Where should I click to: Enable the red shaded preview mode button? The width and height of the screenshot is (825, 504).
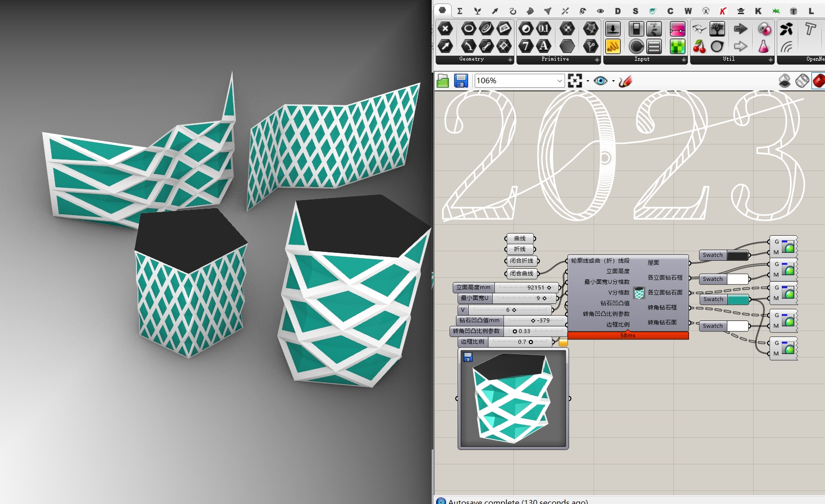pyautogui.click(x=819, y=81)
